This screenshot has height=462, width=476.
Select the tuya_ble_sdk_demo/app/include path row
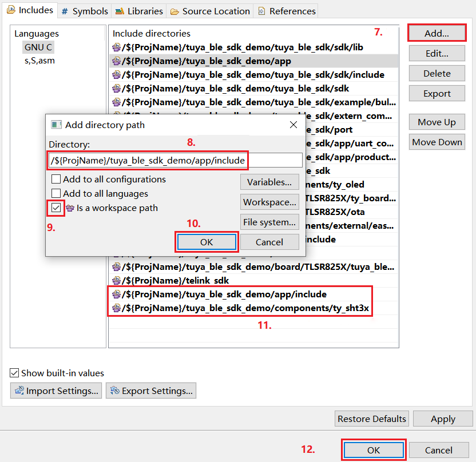(x=253, y=294)
